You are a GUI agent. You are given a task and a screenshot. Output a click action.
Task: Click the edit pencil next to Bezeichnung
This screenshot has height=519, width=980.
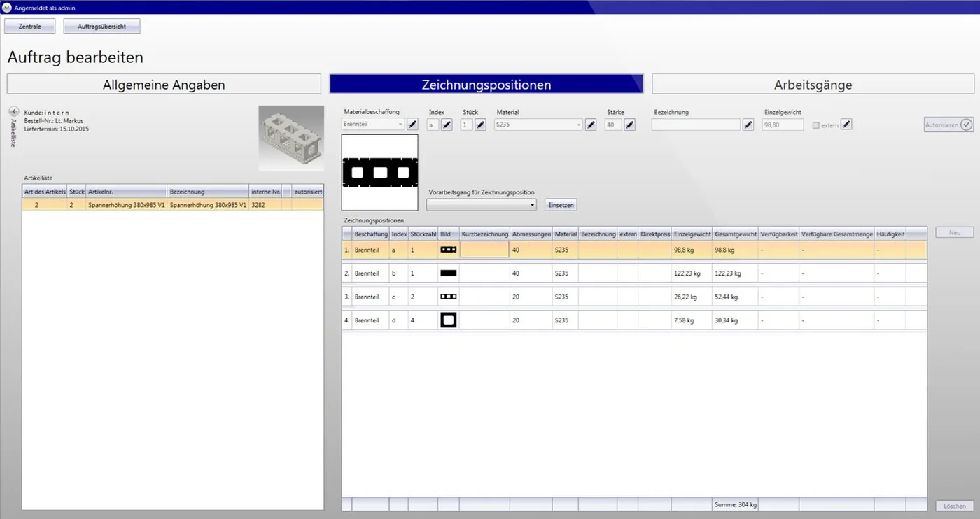[x=748, y=125]
